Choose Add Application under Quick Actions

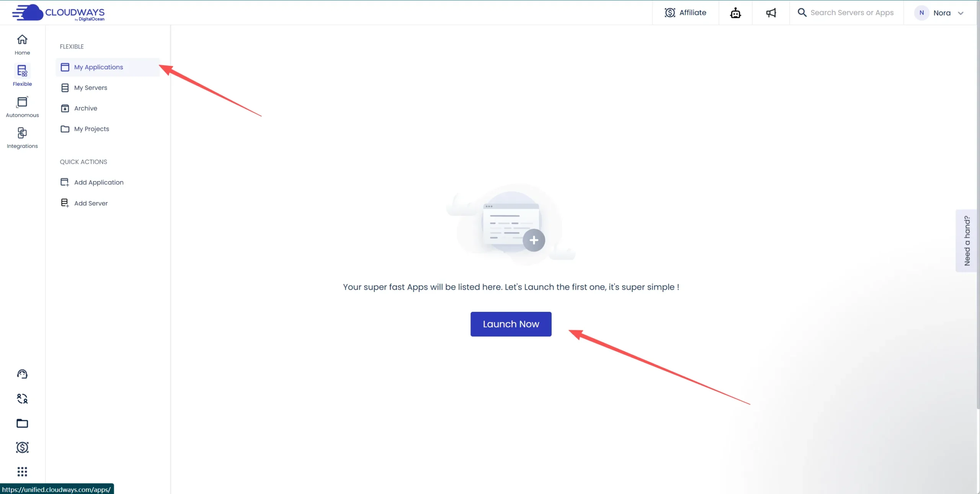(99, 182)
